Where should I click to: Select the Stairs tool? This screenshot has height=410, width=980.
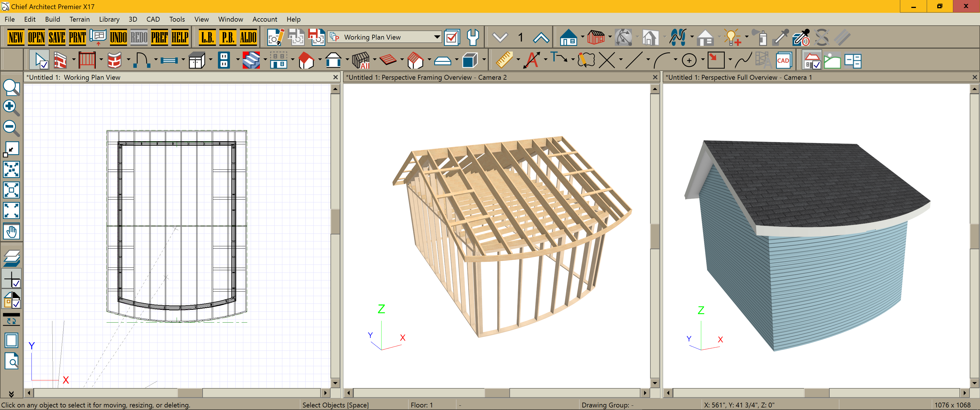[x=251, y=60]
